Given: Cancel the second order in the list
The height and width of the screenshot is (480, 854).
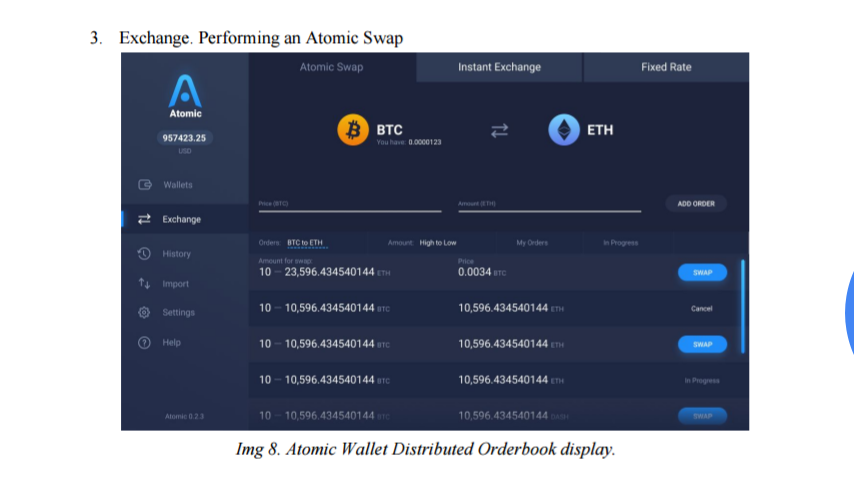Looking at the screenshot, I should click(702, 308).
